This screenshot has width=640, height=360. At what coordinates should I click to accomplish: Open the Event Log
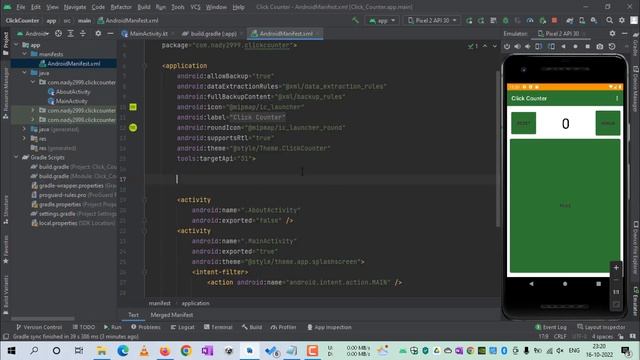coord(551,327)
